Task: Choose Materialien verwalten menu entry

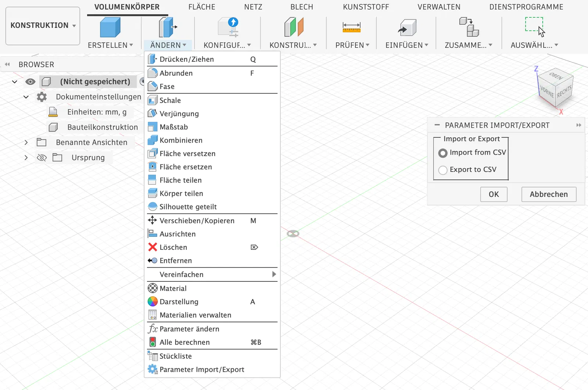Action: tap(212, 315)
